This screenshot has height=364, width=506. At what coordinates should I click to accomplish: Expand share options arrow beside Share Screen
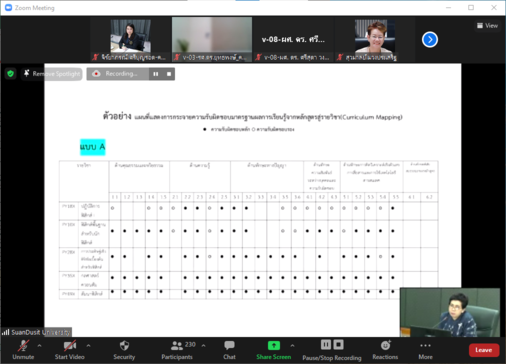click(x=292, y=346)
